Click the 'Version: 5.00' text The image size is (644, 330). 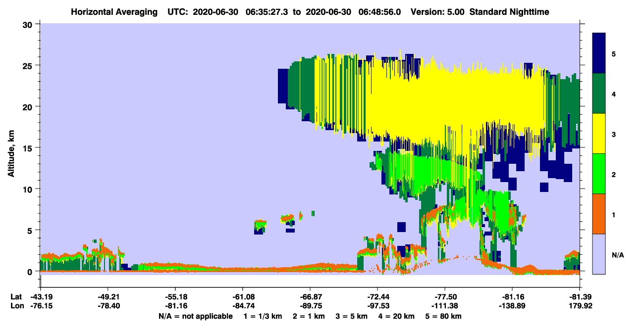[x=437, y=12]
